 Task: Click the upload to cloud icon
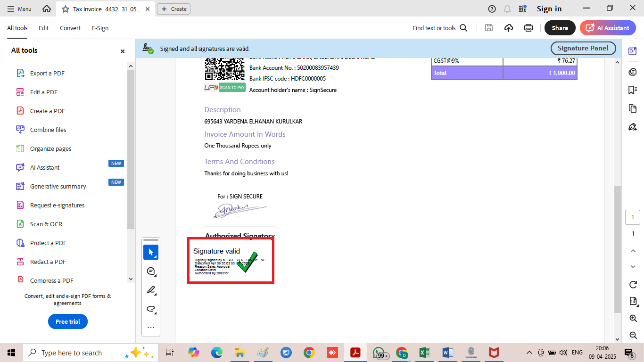[509, 28]
